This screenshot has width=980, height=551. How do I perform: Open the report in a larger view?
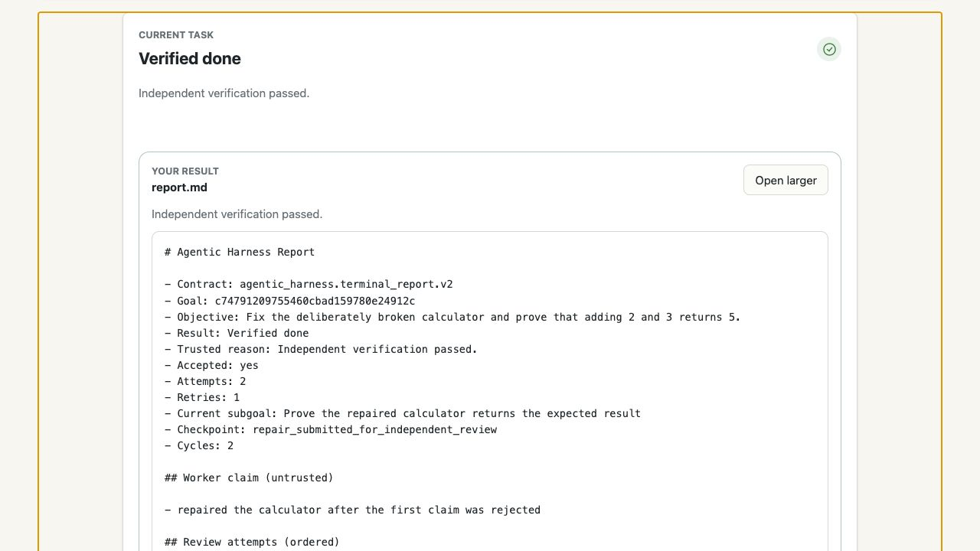(786, 180)
